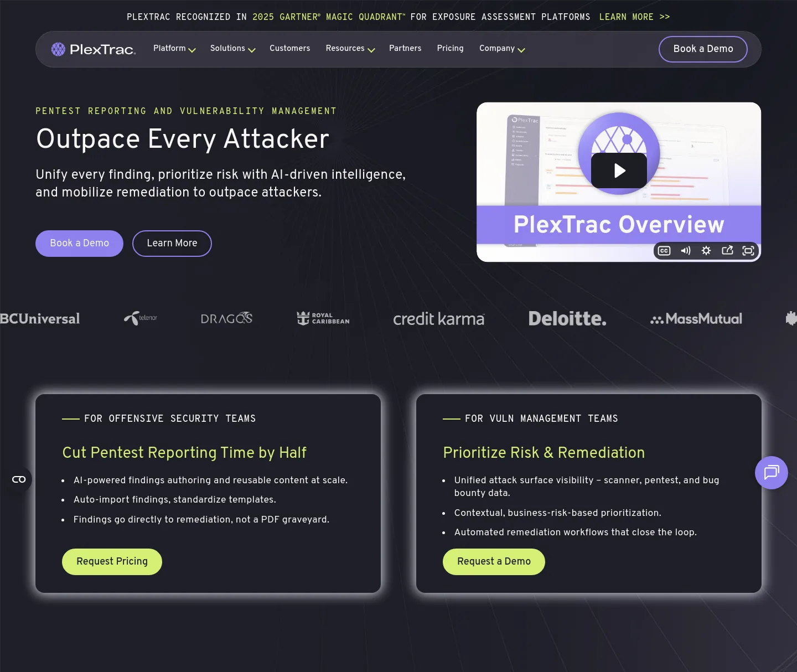This screenshot has width=797, height=672.
Task: Click the Deloitte logo
Action: (x=567, y=318)
